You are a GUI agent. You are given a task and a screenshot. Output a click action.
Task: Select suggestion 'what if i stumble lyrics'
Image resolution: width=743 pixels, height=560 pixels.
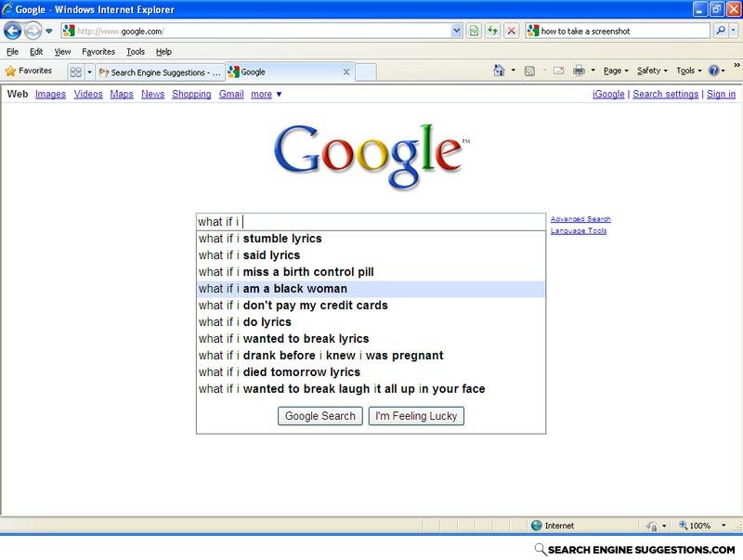point(371,239)
